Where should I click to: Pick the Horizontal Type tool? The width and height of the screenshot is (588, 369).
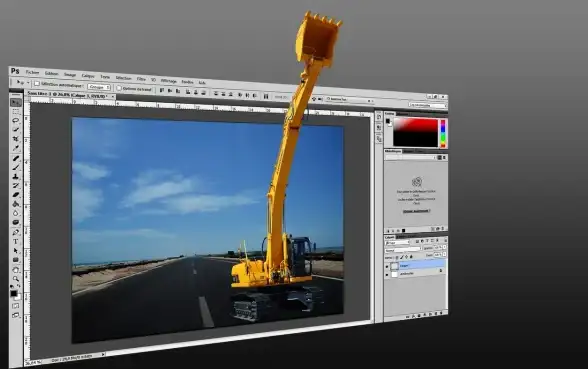tap(16, 242)
